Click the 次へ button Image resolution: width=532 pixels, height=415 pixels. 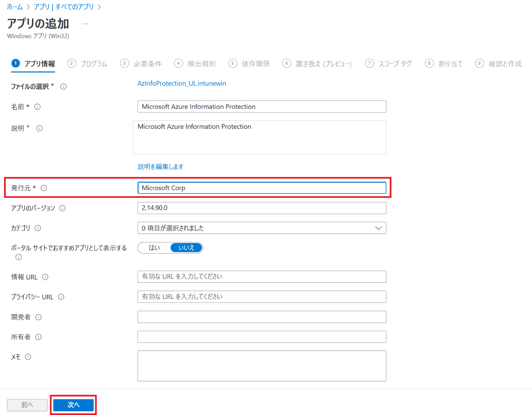coord(74,405)
